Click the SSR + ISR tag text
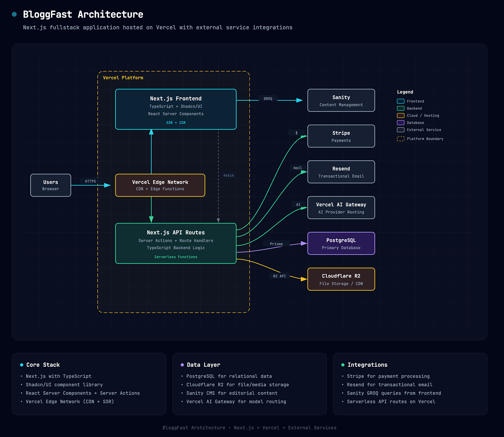Viewport: 504px width, 437px height. pos(176,123)
